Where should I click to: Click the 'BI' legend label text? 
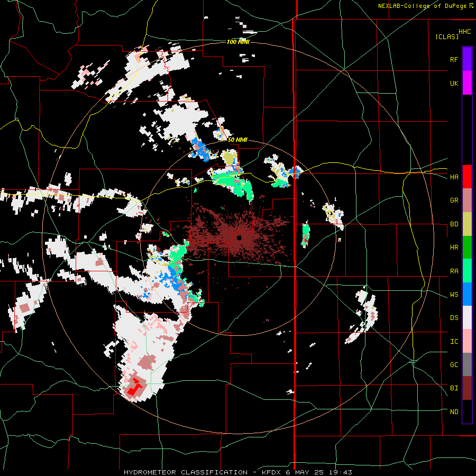tap(454, 388)
